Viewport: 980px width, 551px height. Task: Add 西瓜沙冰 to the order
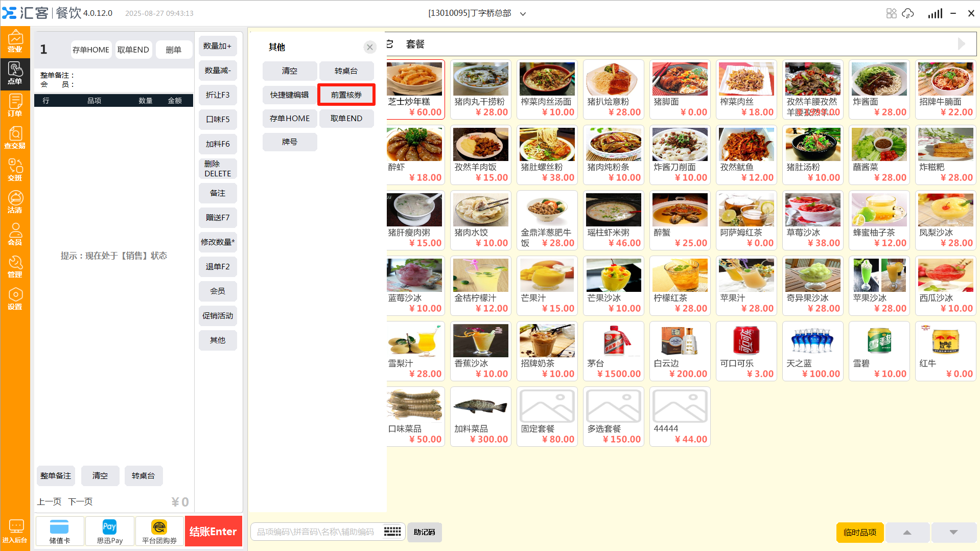coord(946,286)
